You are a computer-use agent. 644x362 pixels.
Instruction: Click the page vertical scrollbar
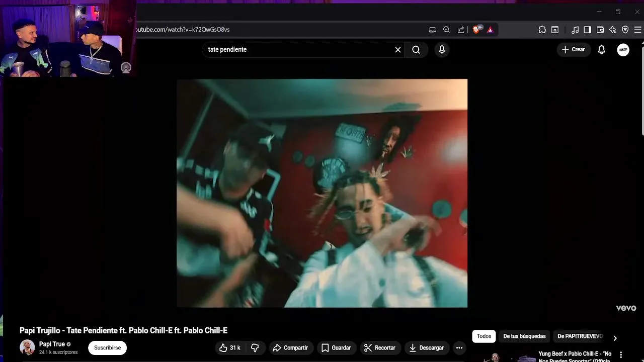coord(641,90)
